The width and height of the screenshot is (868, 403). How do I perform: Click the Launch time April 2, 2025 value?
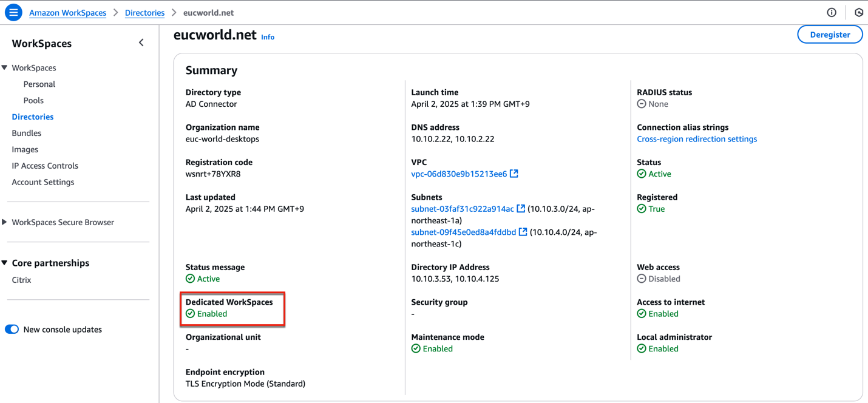coord(470,104)
